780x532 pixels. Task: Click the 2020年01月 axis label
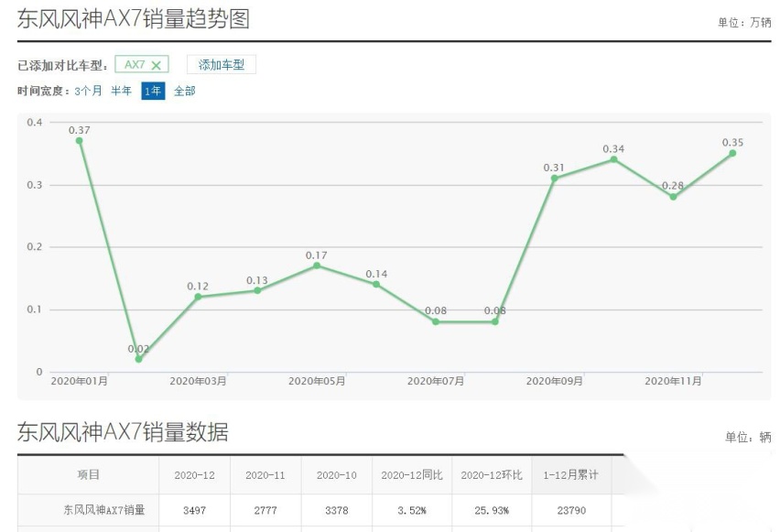point(79,381)
